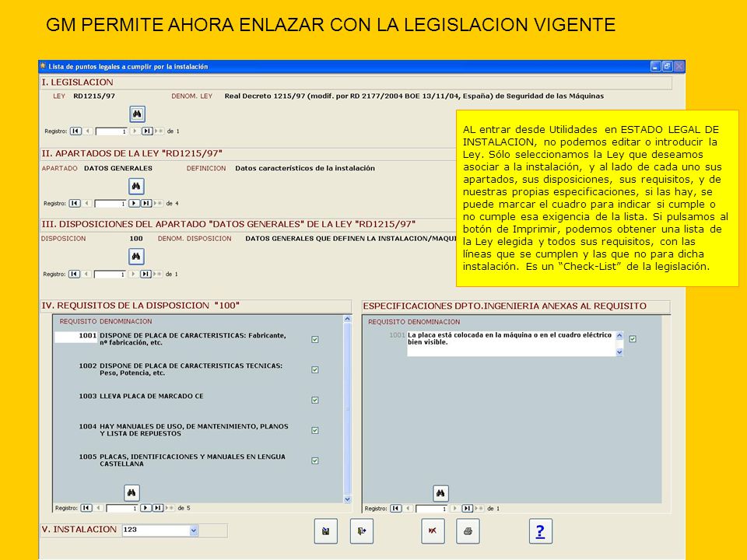The height and width of the screenshot is (560, 747).
Task: Click the Real Decreto 1215/97 denomination text
Action: [x=414, y=96]
